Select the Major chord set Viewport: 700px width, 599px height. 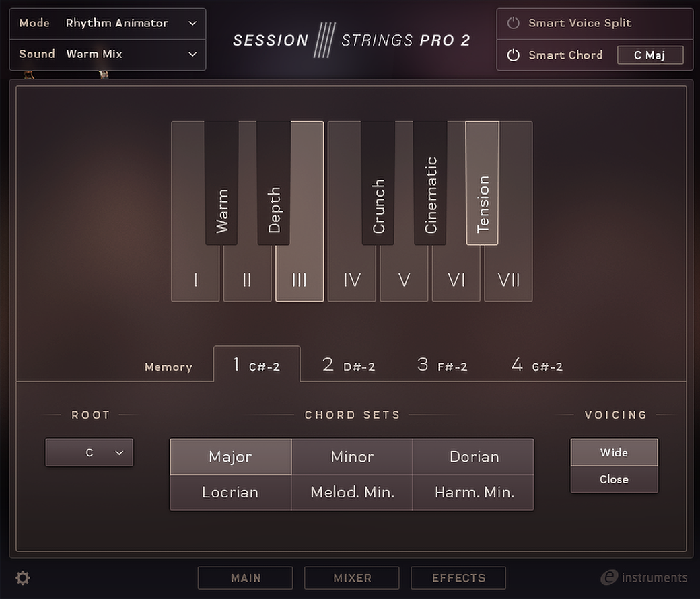231,456
